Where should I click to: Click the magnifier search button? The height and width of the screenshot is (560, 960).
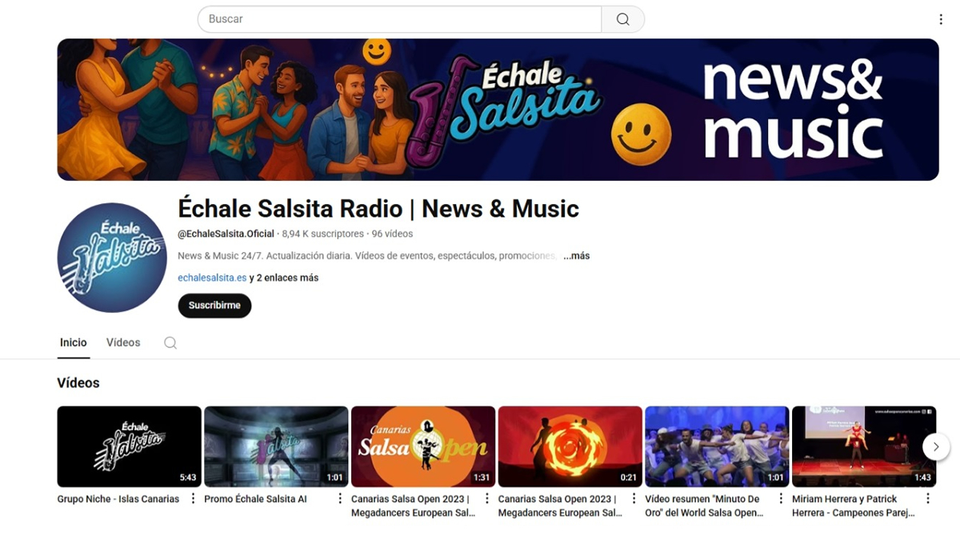(x=622, y=19)
